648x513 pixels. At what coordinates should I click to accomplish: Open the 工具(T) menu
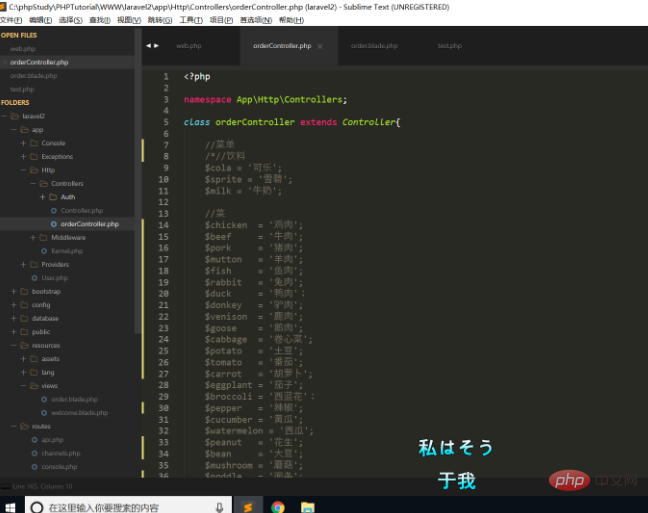(x=191, y=20)
